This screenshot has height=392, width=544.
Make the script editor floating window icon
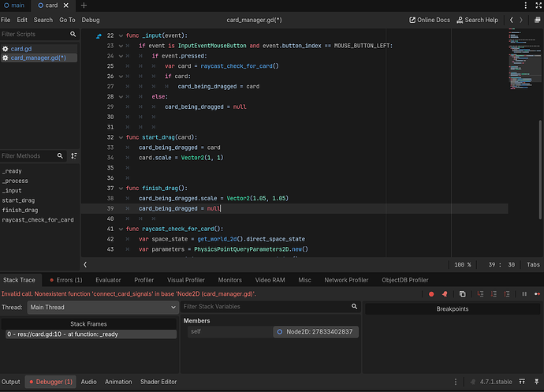click(537, 21)
